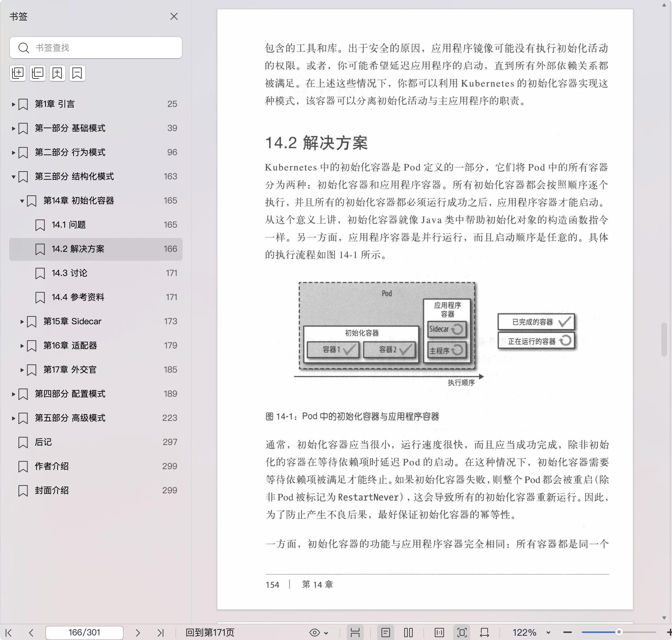Image resolution: width=672 pixels, height=640 pixels.
Task: Click the remove bookmark icon
Action: (x=77, y=73)
